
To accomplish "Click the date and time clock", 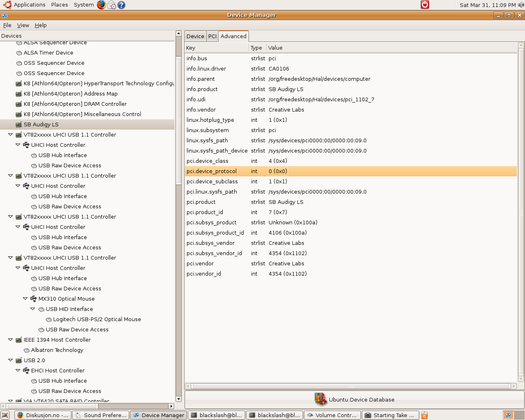I will (x=488, y=5).
